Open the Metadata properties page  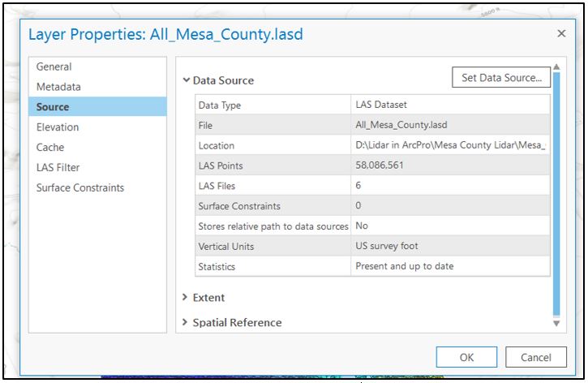click(97, 87)
